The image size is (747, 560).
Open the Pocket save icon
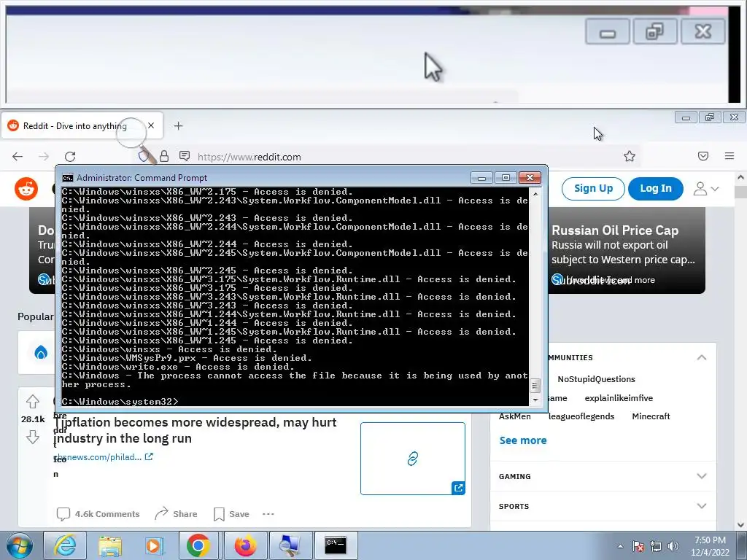tap(703, 156)
